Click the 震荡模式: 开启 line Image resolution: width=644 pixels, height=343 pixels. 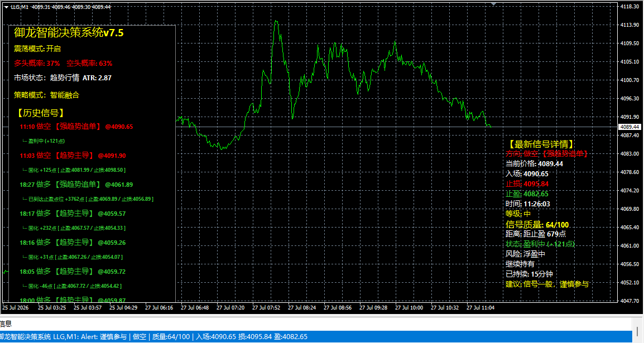pyautogui.click(x=37, y=49)
